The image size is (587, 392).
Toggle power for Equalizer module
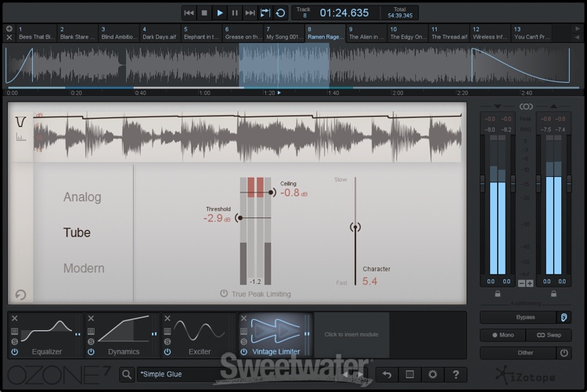(x=15, y=351)
